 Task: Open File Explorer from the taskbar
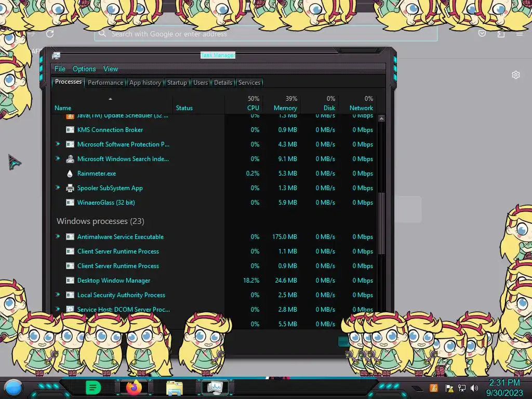[x=175, y=388]
